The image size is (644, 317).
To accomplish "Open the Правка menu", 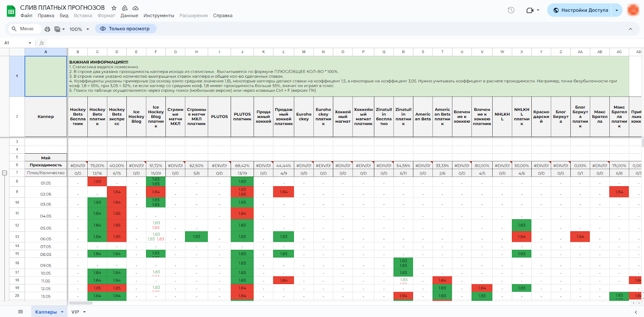I will coord(46,16).
